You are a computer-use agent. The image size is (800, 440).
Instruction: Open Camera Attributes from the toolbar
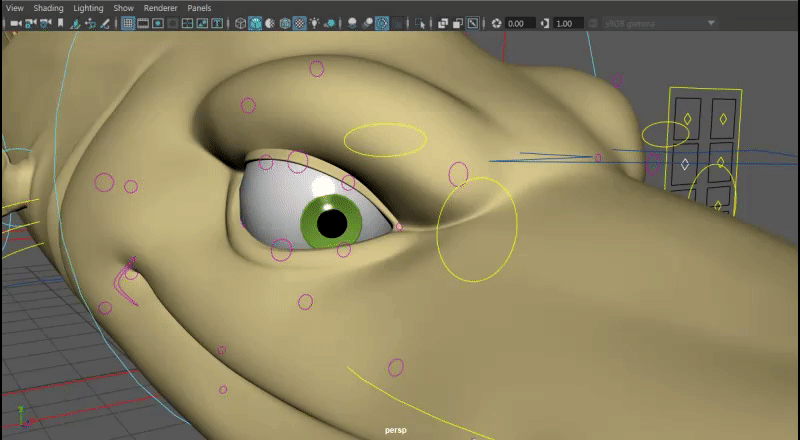coord(45,23)
